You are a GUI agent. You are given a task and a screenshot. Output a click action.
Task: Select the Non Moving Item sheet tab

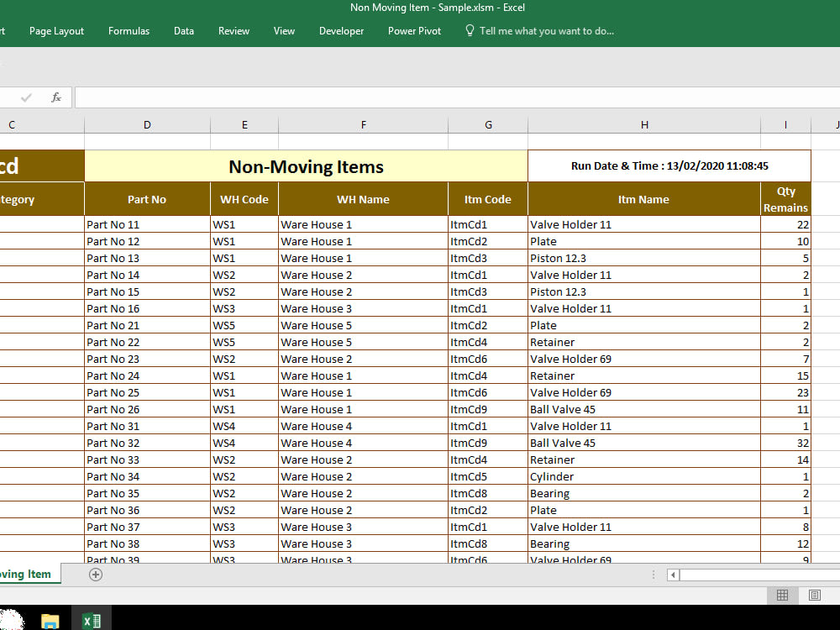(x=25, y=574)
